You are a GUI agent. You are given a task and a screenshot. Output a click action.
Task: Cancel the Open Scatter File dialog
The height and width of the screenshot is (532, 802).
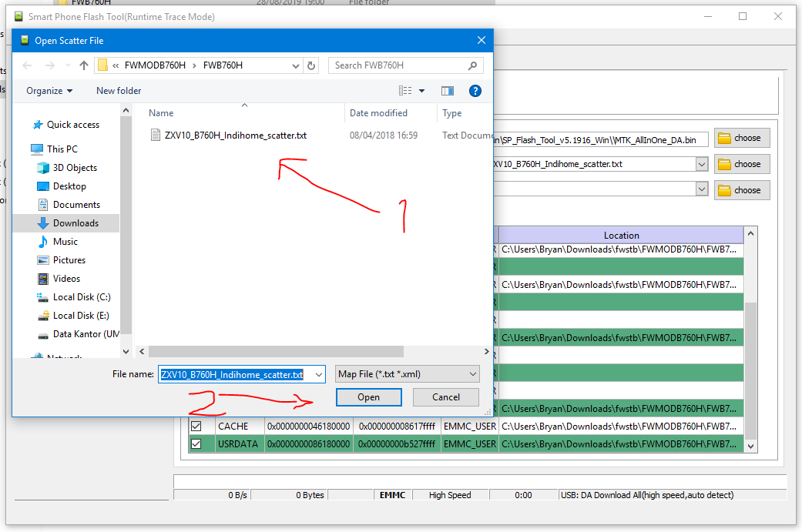tap(445, 397)
